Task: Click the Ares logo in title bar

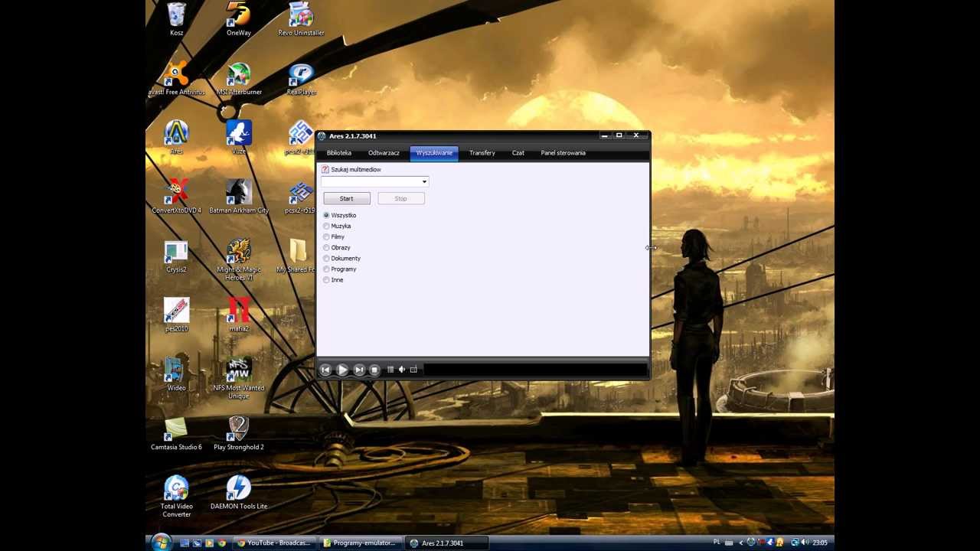Action: point(322,136)
